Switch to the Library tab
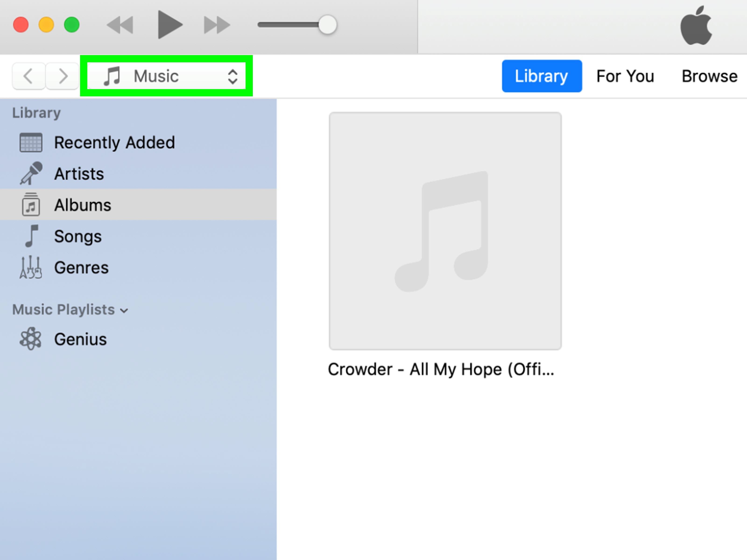 [x=542, y=76]
